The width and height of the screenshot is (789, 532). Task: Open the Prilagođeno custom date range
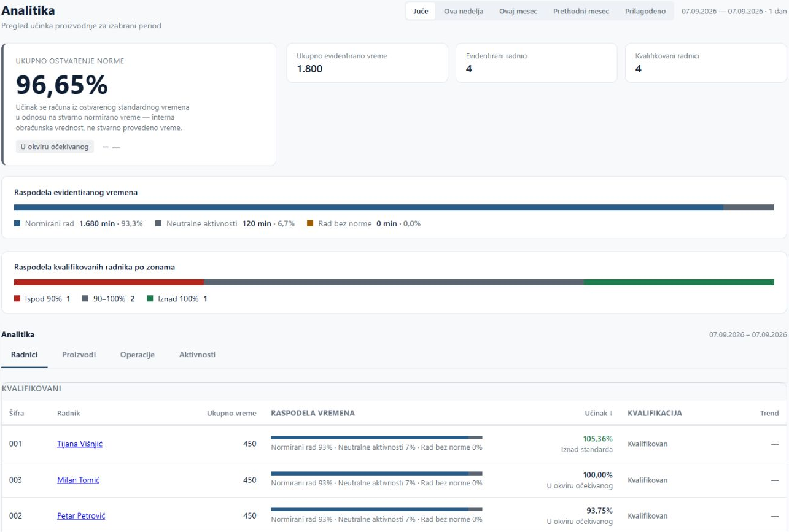[x=645, y=11]
